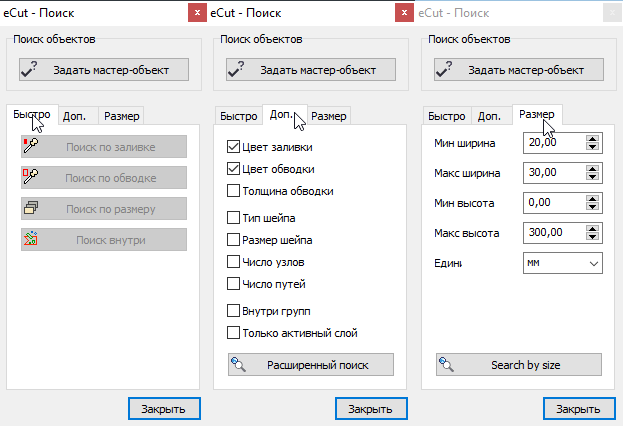
Task: Click stacked rectangles icon on Поиск по размеру
Action: pos(31,208)
